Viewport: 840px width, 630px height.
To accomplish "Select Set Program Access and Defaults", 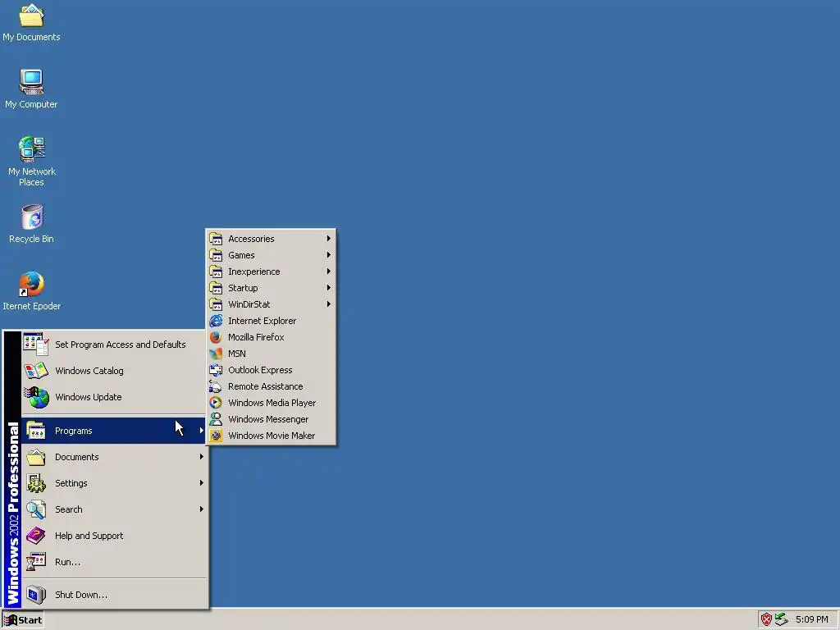I will (114, 345).
